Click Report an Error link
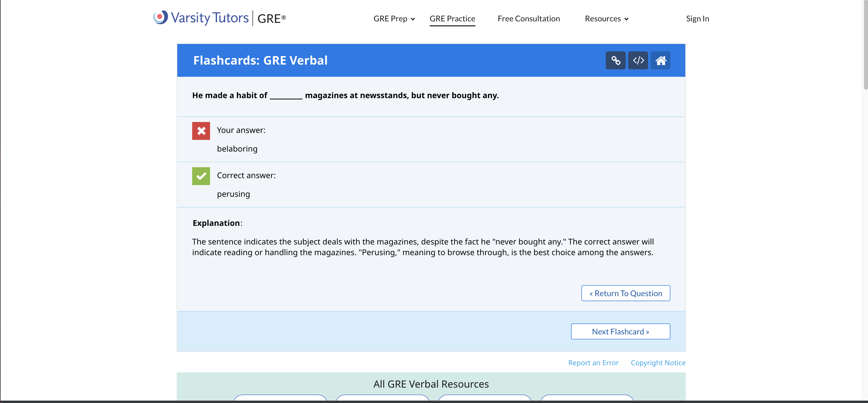 [x=593, y=363]
